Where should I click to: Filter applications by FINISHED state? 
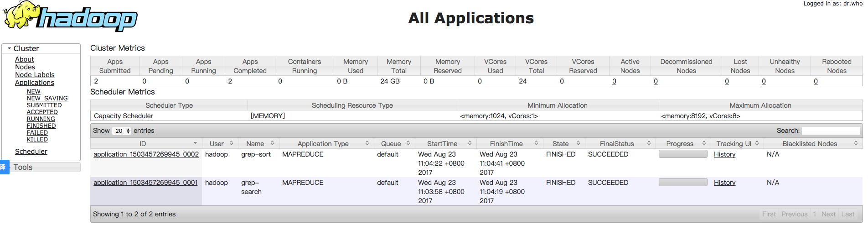(41, 126)
